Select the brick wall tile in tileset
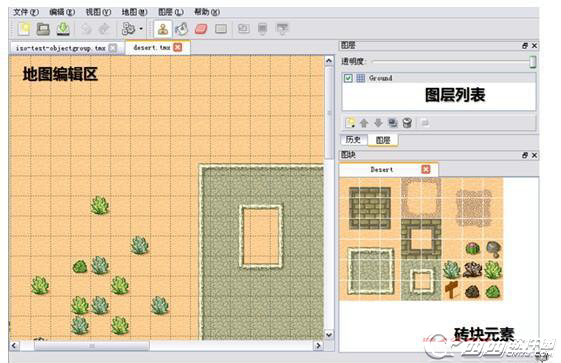 (x=370, y=209)
